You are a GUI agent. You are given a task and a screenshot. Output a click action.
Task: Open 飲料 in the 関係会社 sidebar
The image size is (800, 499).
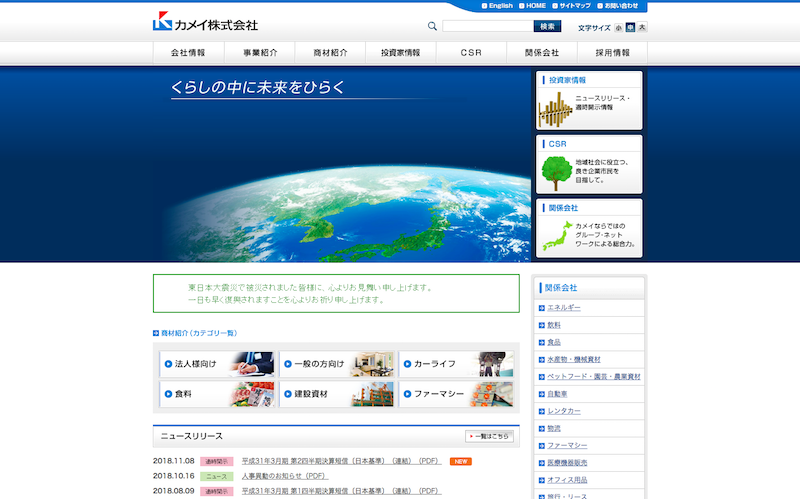point(554,325)
